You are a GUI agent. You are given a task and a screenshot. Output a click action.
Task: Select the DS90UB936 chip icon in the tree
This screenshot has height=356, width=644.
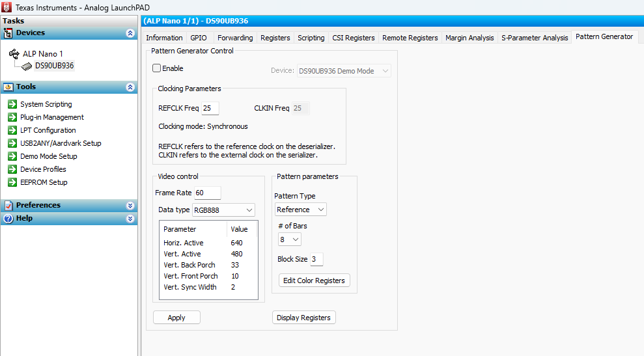27,66
